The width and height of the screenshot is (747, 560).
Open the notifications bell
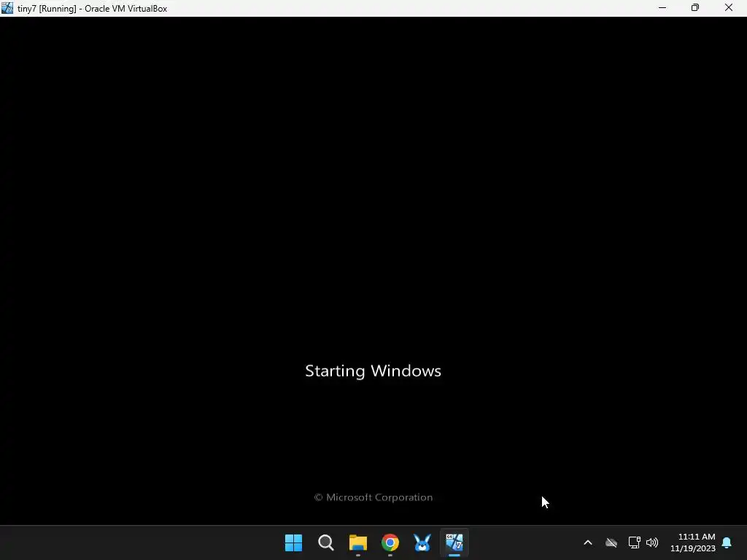727,542
